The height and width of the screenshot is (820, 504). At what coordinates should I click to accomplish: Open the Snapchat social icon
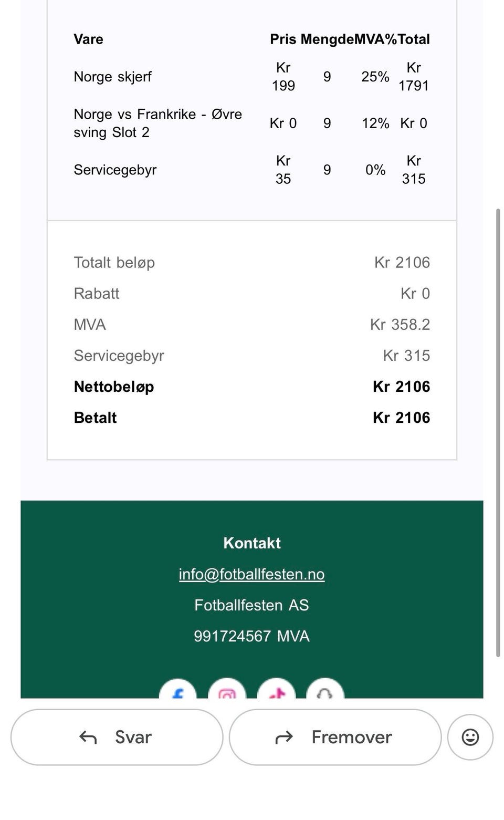pos(325,689)
